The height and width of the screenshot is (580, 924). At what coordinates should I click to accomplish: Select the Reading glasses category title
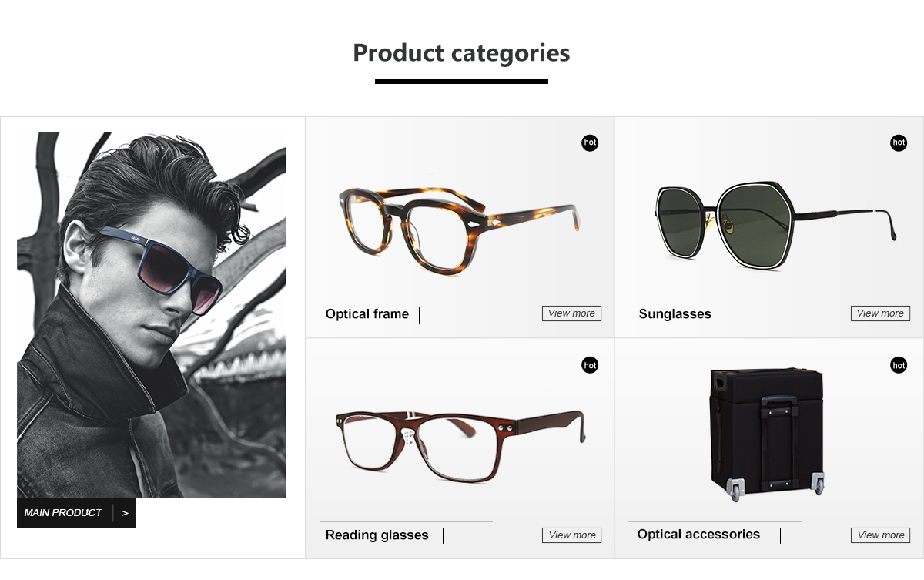click(377, 535)
